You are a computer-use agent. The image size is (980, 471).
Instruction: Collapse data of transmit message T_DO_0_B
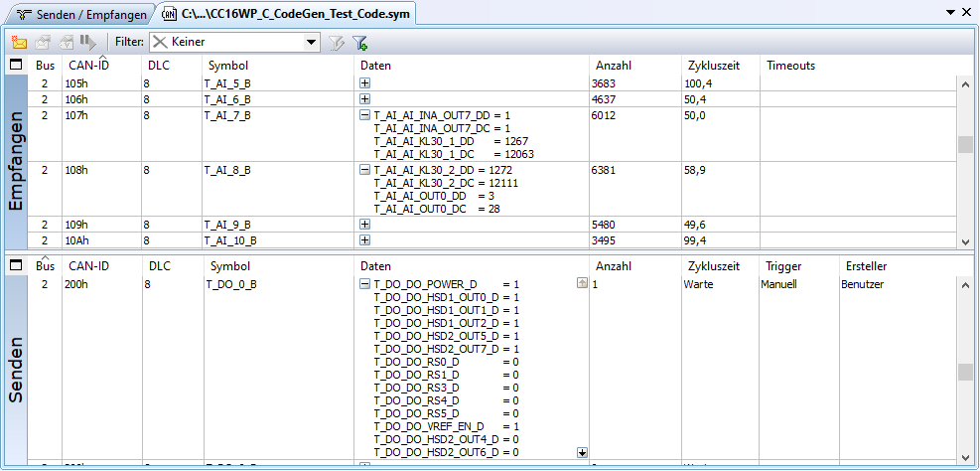(365, 284)
